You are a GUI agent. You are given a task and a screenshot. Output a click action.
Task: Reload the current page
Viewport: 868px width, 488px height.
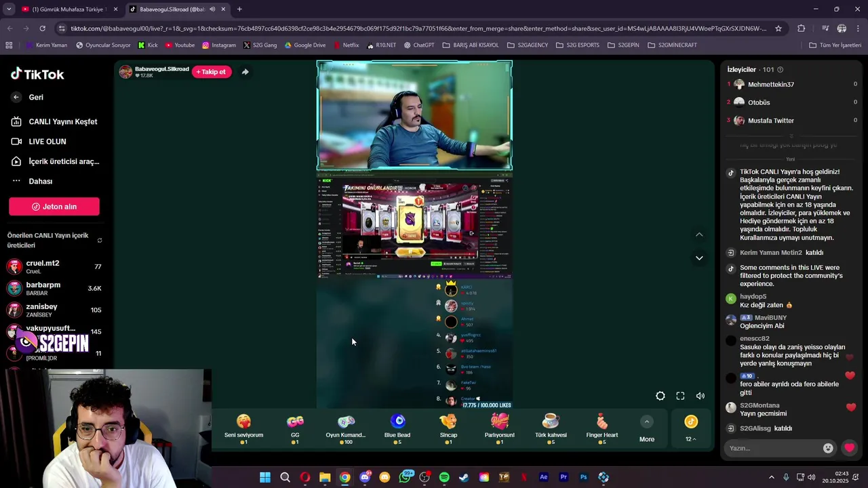pyautogui.click(x=42, y=28)
